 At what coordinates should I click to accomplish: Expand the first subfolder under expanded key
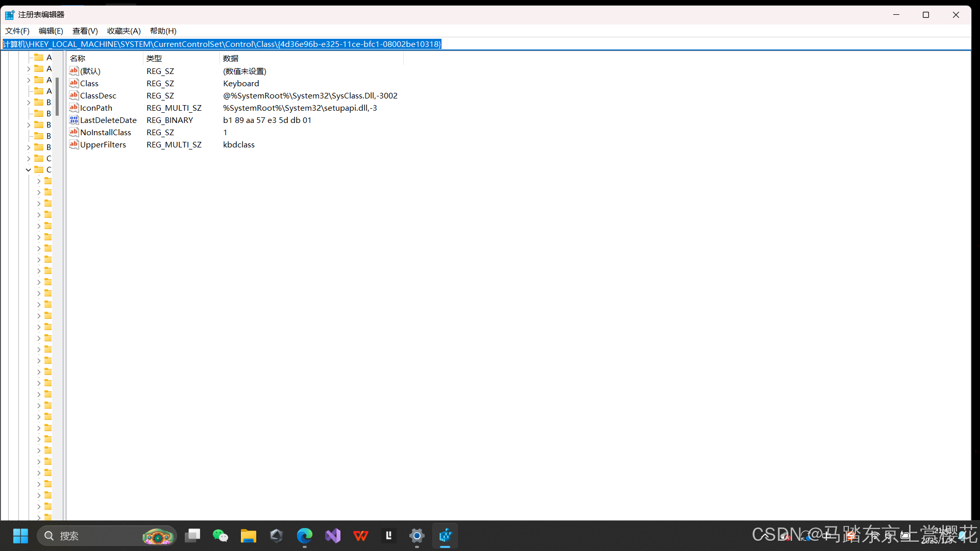coord(39,181)
